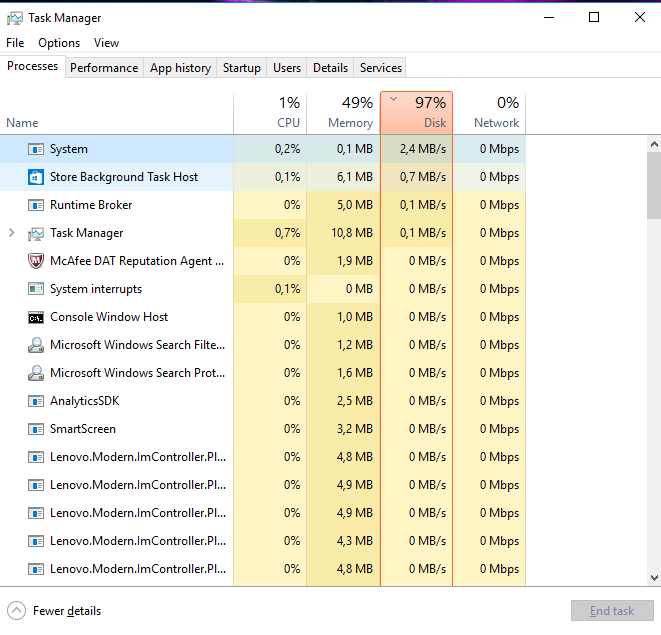The height and width of the screenshot is (635, 661).
Task: Click the AnalyticsSDK process icon
Action: 36,401
